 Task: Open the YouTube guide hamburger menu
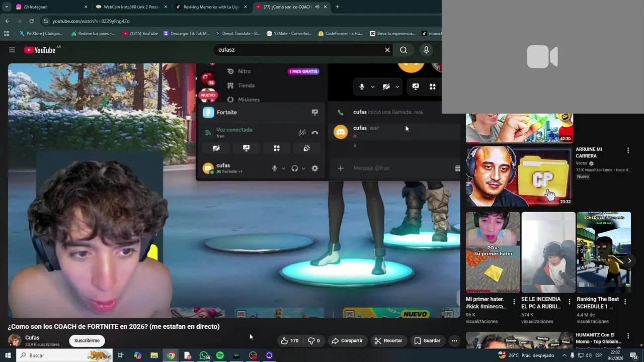(12, 50)
